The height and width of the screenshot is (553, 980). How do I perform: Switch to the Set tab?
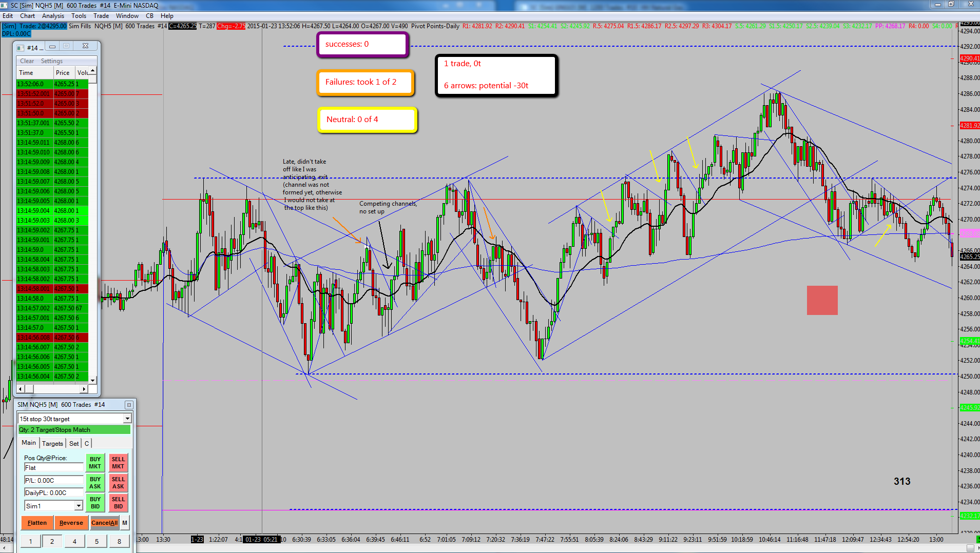[74, 444]
